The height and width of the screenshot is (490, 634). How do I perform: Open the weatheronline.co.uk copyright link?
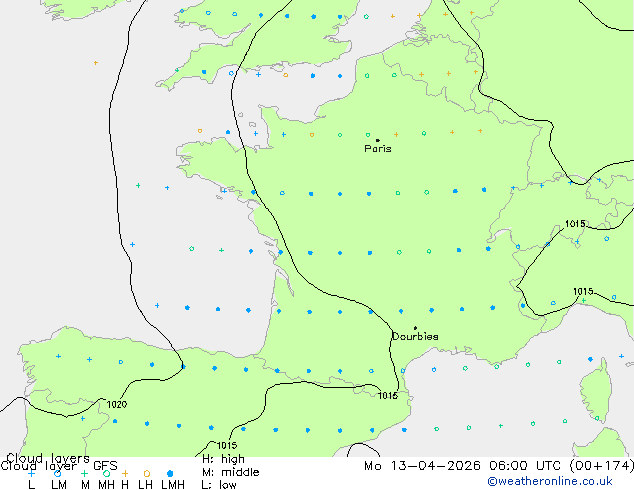(x=550, y=481)
